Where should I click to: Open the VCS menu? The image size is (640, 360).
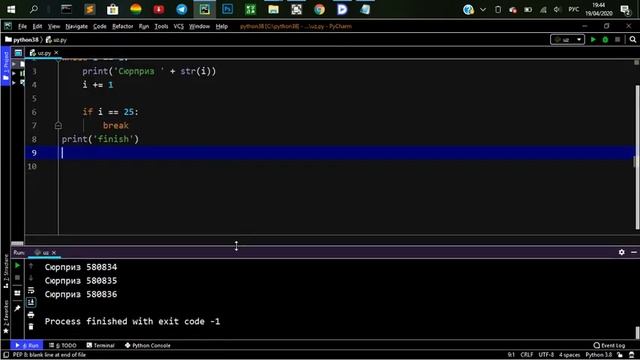click(x=179, y=26)
